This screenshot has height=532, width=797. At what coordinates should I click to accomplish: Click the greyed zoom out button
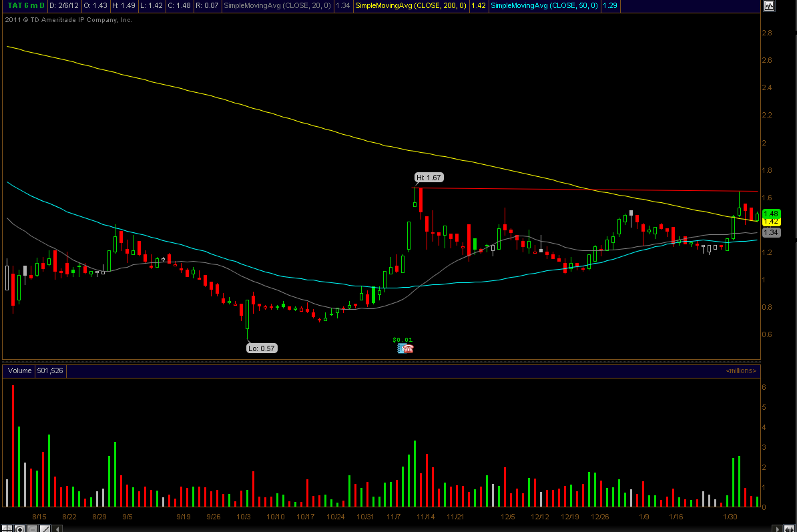(32, 529)
